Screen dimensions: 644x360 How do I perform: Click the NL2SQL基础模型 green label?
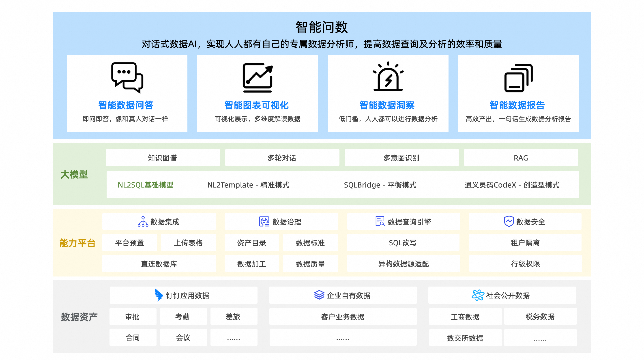point(146,185)
